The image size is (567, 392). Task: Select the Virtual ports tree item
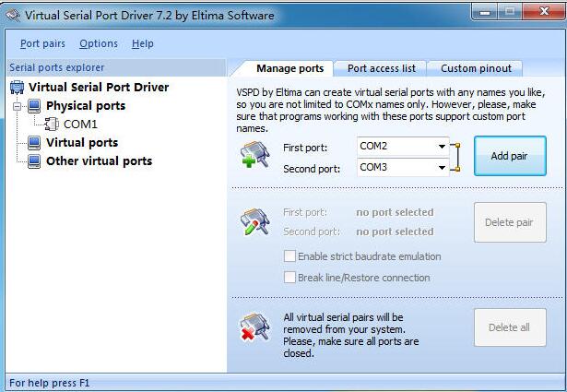point(82,142)
